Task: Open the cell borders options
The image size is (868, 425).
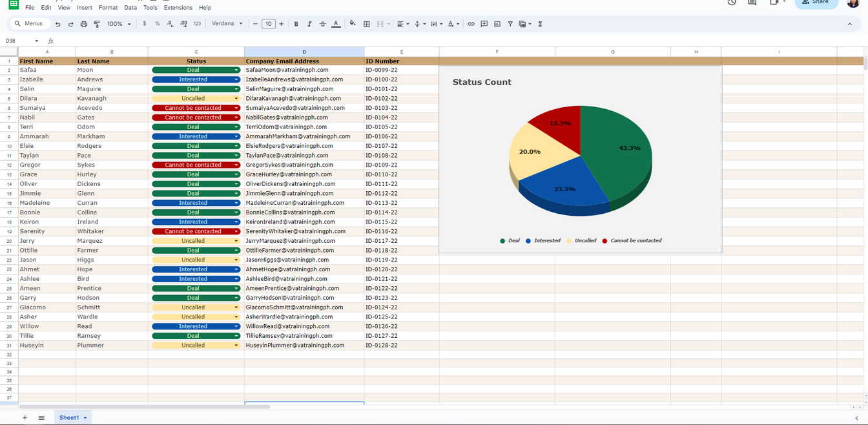Action: coord(367,24)
